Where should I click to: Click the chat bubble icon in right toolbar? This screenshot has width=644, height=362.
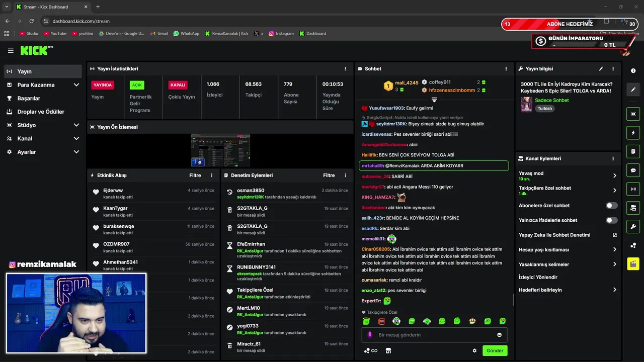(x=633, y=170)
